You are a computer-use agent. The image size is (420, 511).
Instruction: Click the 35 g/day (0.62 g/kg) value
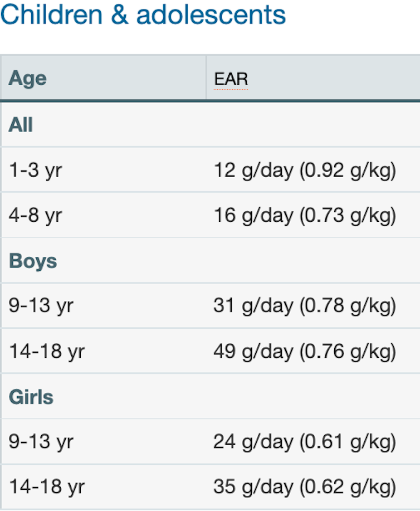305,487
